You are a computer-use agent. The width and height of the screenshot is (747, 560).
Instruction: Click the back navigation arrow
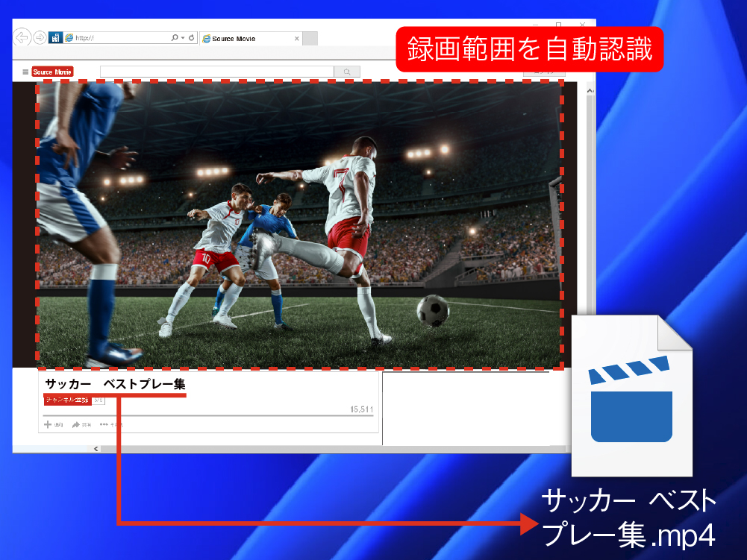pyautogui.click(x=21, y=37)
